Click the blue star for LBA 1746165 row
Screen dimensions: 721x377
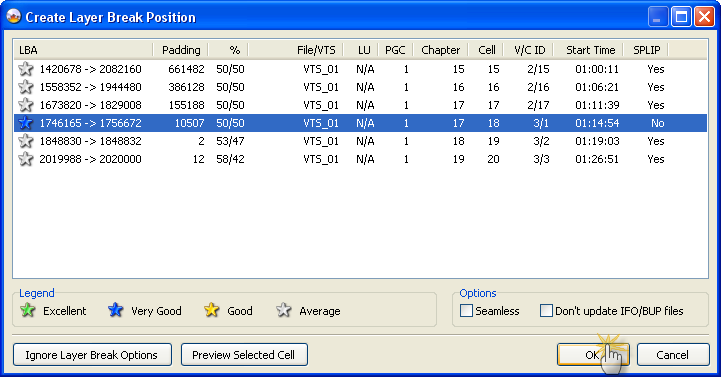click(x=26, y=123)
